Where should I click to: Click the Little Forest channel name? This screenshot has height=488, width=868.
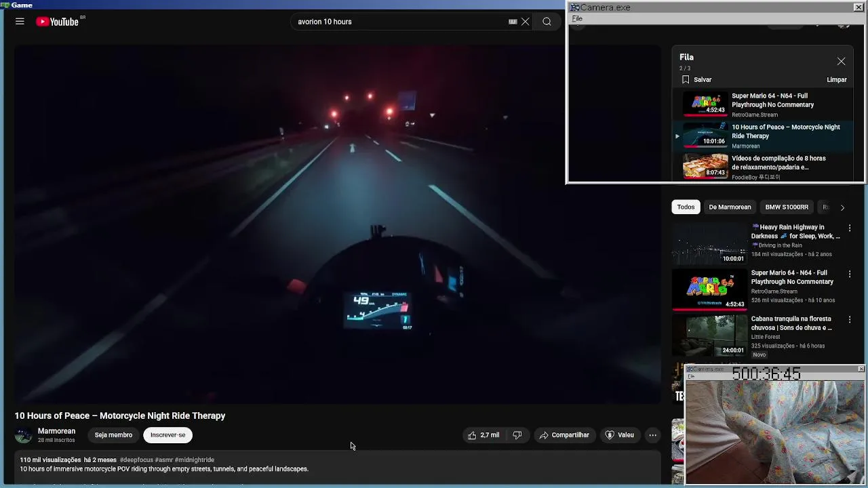(x=766, y=337)
